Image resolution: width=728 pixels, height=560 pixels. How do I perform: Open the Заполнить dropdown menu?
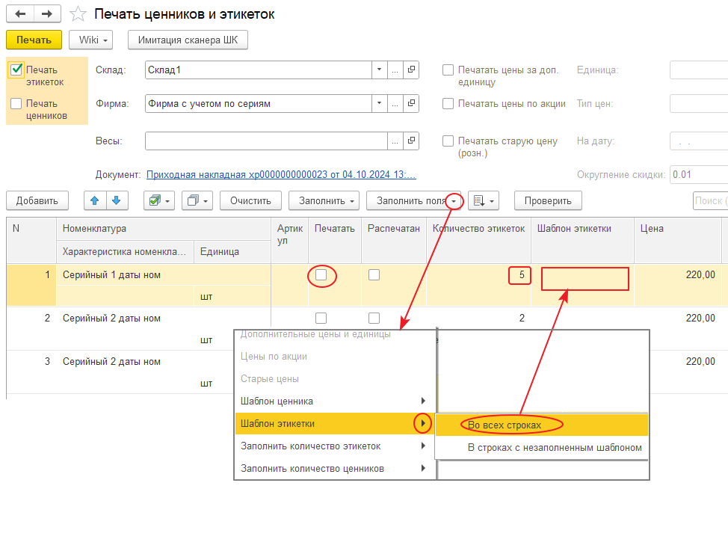(x=325, y=200)
